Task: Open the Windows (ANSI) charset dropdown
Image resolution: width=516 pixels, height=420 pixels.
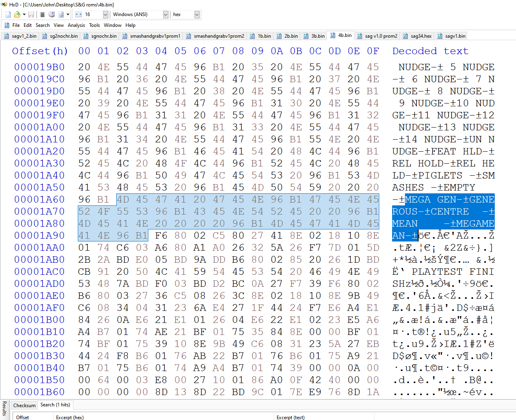Action: tap(166, 14)
